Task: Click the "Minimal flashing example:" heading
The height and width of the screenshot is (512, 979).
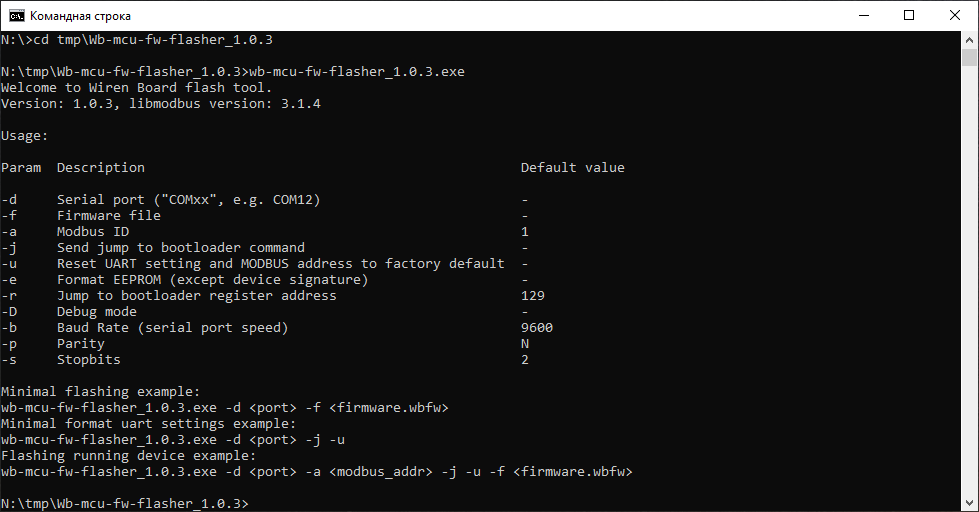Action: pyautogui.click(x=100, y=392)
